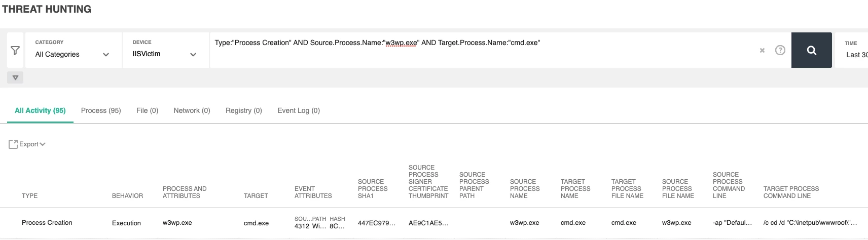868x240 pixels.
Task: Switch to the Process (95) tab
Action: [101, 110]
